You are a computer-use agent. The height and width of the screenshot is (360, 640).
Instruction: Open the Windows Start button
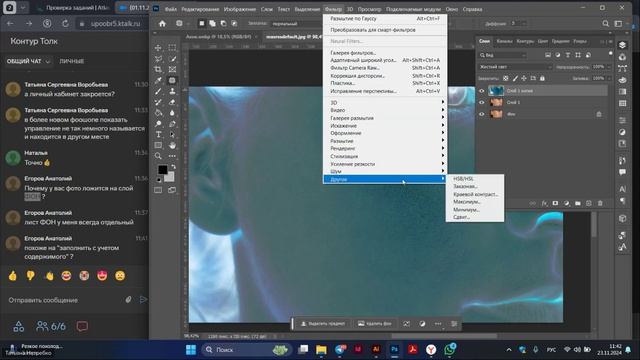[191, 350]
